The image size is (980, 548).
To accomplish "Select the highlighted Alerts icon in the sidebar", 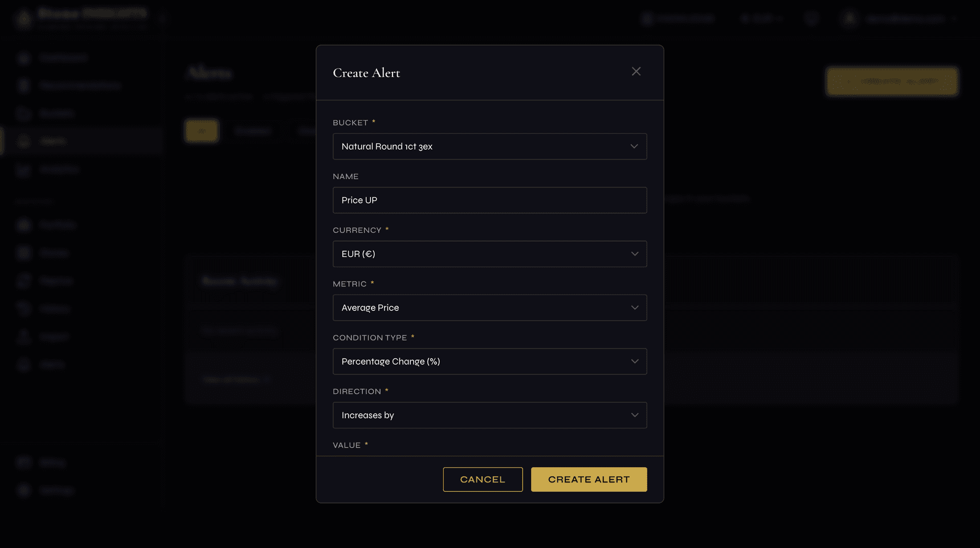I will coord(23,141).
